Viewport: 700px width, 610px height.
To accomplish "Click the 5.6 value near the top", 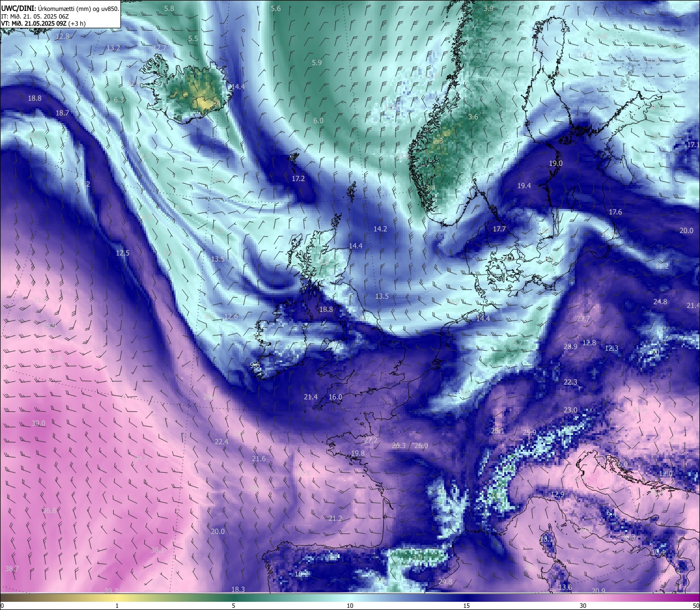I will (276, 9).
